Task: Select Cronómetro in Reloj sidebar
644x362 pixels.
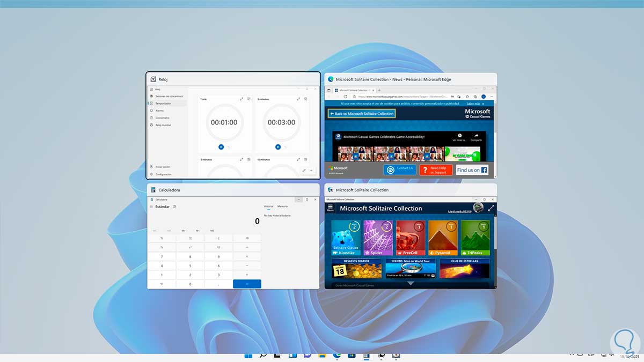Action: (167, 117)
